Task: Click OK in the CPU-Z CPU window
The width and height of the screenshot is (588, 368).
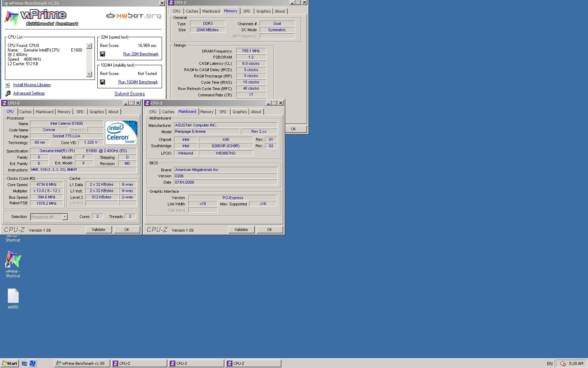Action: click(127, 230)
